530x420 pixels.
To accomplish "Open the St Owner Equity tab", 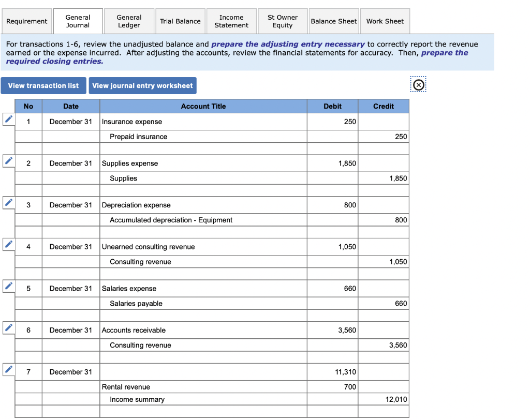I will click(x=282, y=21).
